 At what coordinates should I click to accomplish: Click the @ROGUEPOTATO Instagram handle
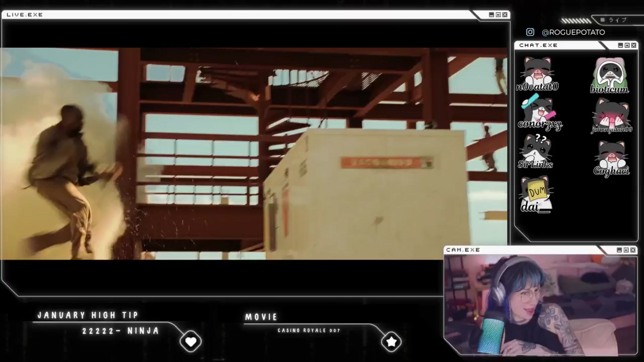point(573,32)
